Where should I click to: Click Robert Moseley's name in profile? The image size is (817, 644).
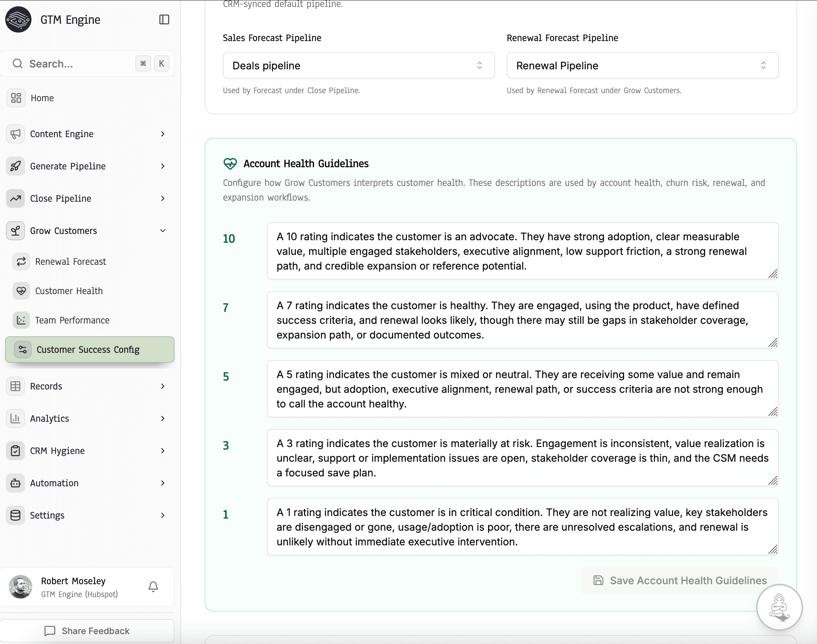73,581
